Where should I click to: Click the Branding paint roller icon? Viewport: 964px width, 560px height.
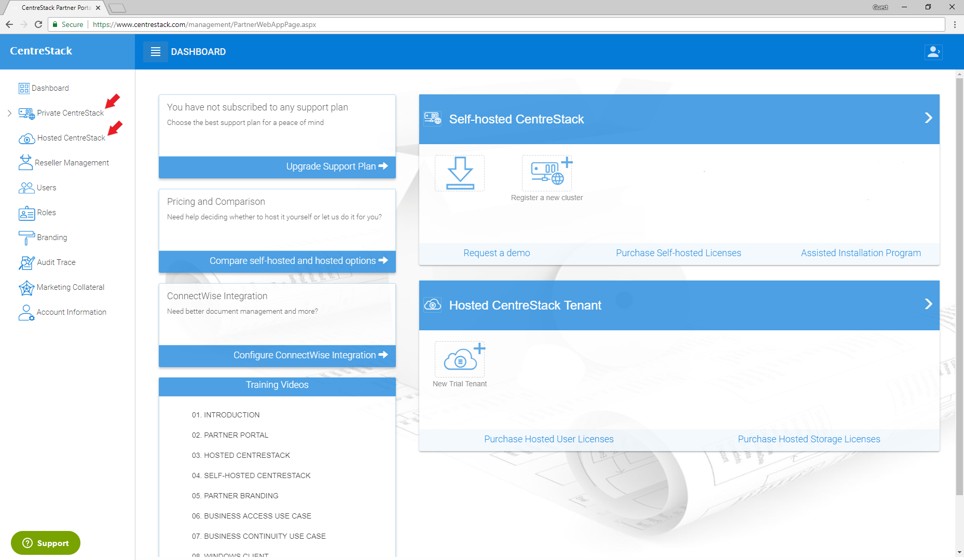point(26,238)
